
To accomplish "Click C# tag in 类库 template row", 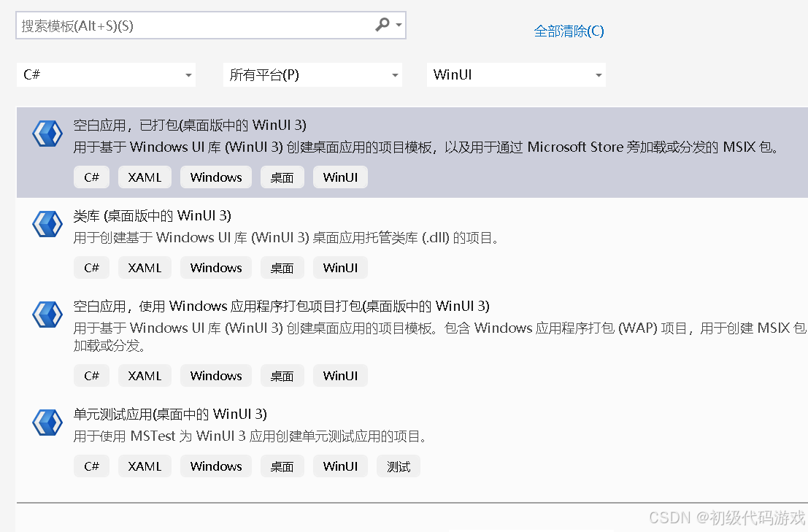I will click(92, 268).
